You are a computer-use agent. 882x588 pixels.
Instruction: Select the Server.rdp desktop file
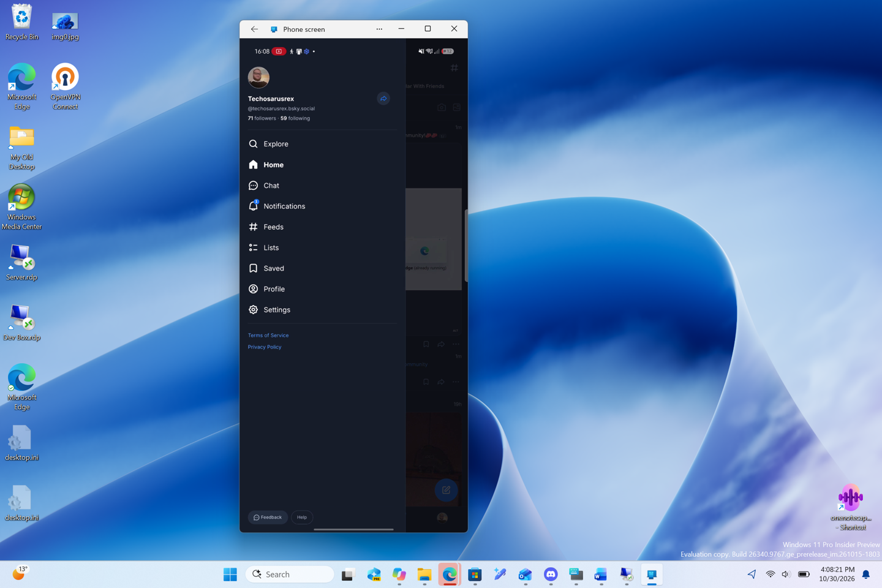tap(21, 263)
